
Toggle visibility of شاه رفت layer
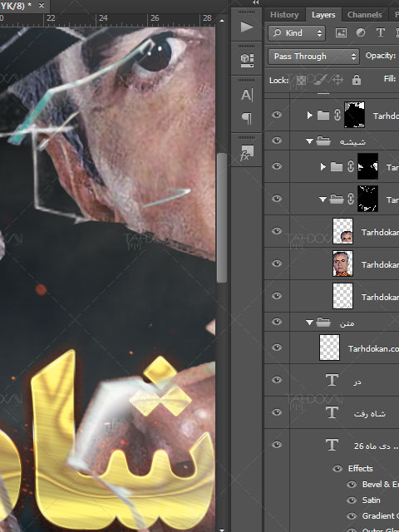[x=277, y=412]
